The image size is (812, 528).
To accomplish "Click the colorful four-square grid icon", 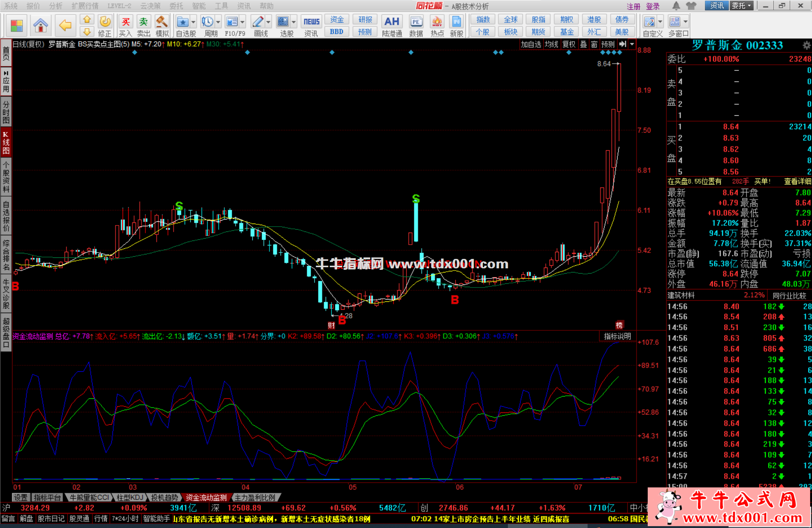I will 17,25.
